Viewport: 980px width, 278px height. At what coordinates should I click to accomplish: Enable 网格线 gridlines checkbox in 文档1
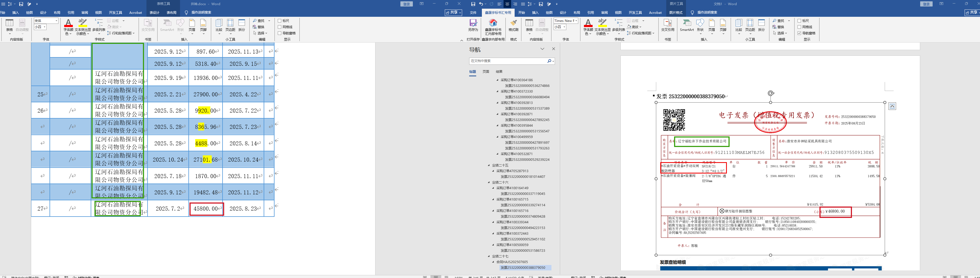[x=799, y=27]
